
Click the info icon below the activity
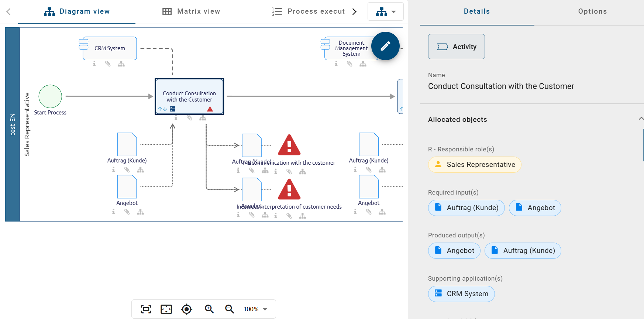pos(176,118)
